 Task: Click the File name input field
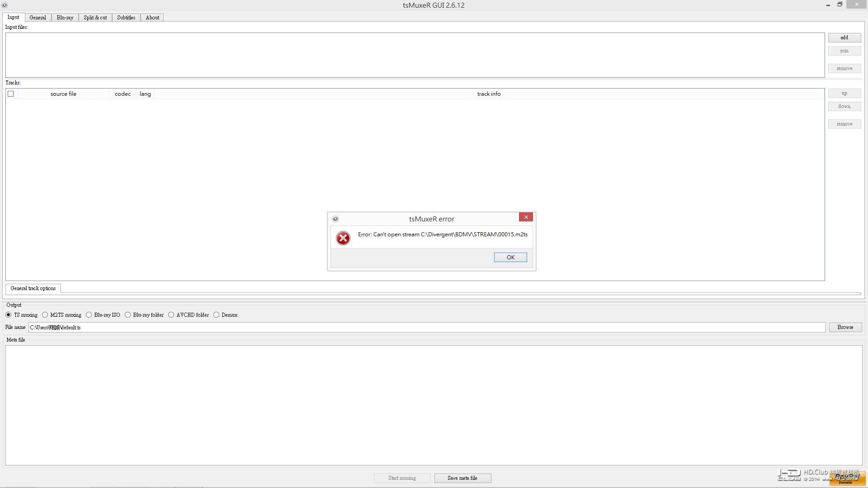427,327
